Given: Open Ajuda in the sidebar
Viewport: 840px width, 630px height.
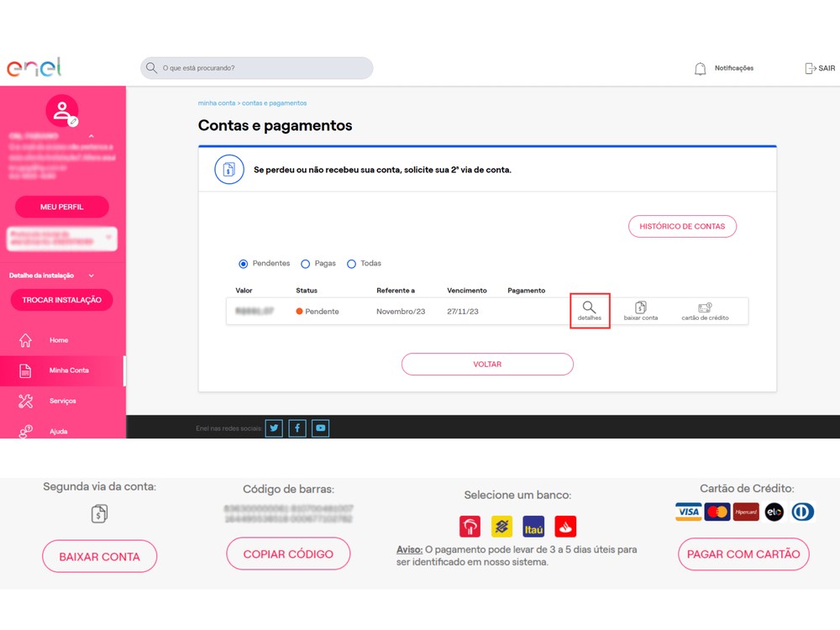Looking at the screenshot, I should point(59,431).
